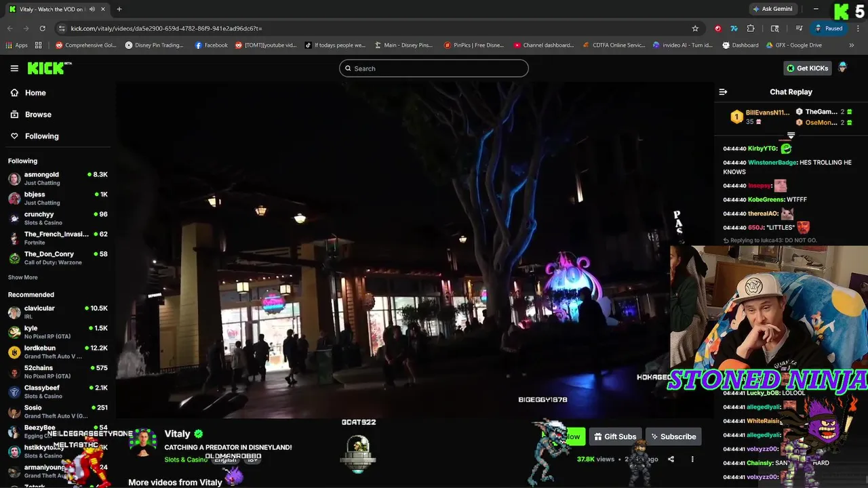Click username KirbyYTG in chat
The image size is (868, 488).
pos(762,148)
